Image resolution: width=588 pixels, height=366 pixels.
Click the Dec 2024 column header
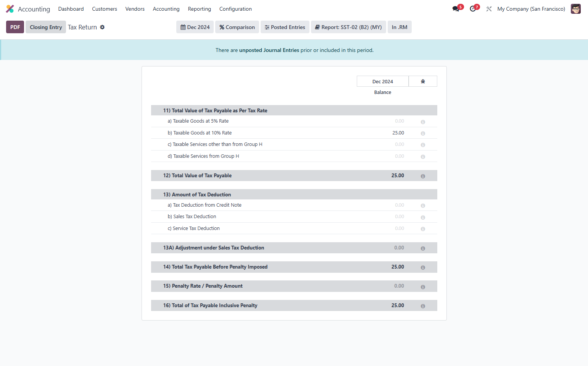(x=383, y=81)
